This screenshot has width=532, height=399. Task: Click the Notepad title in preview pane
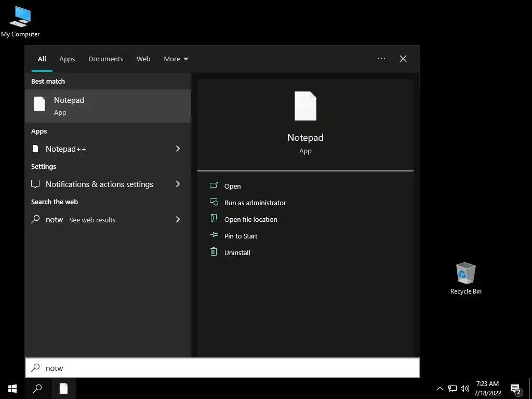pyautogui.click(x=305, y=137)
